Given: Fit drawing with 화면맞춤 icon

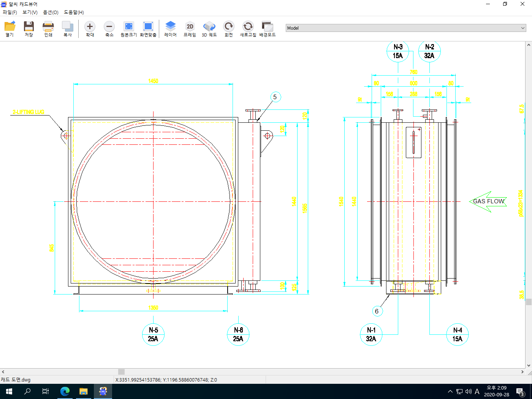Looking at the screenshot, I should pos(148,29).
